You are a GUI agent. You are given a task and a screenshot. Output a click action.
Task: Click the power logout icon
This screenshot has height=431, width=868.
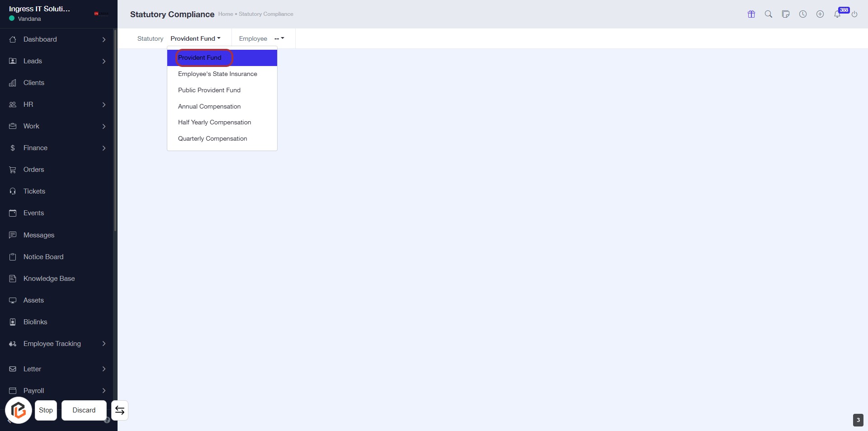[x=854, y=14]
